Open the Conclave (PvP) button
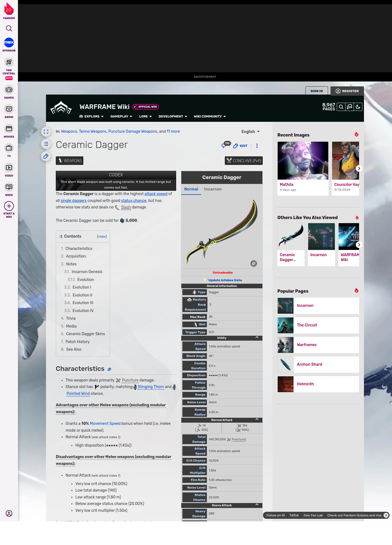This screenshot has height=545, width=392. [244, 161]
